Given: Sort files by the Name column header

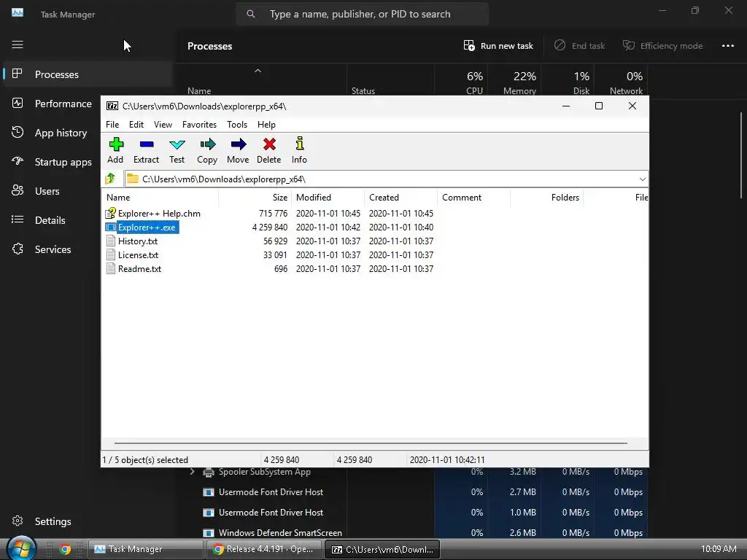Looking at the screenshot, I should click(160, 197).
